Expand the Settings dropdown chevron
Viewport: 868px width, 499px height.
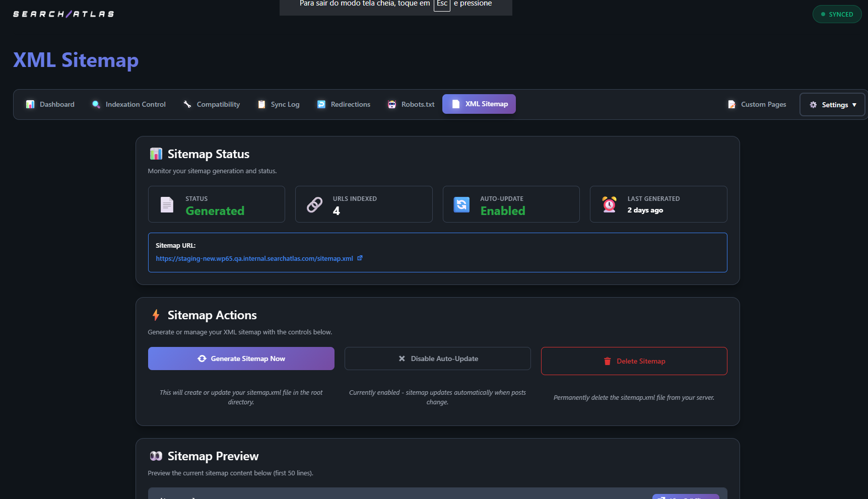pos(855,105)
